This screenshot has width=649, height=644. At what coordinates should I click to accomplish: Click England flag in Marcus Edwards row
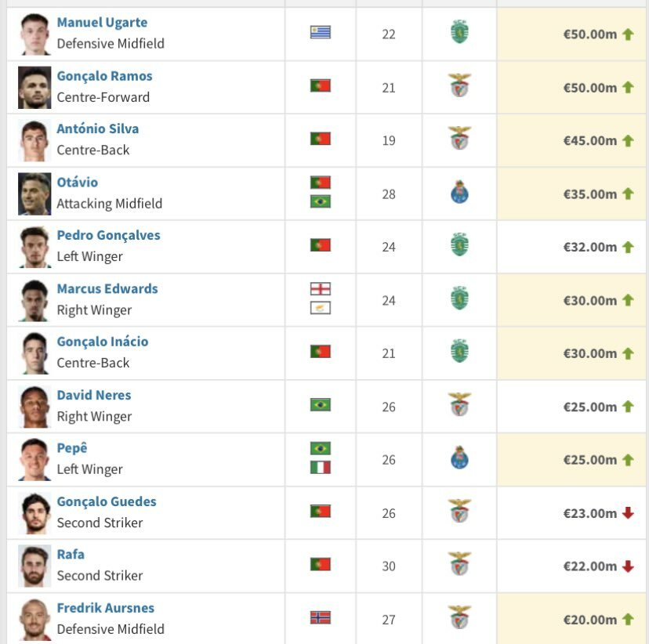pos(321,289)
